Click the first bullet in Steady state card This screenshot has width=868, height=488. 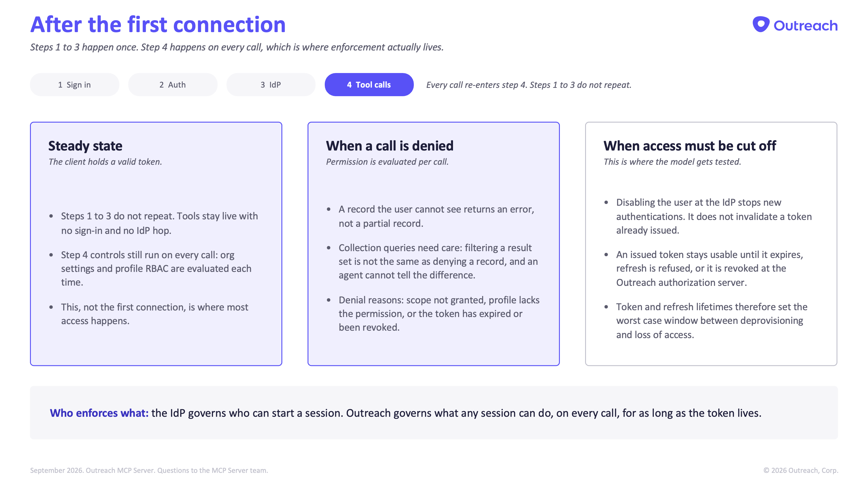(x=159, y=223)
